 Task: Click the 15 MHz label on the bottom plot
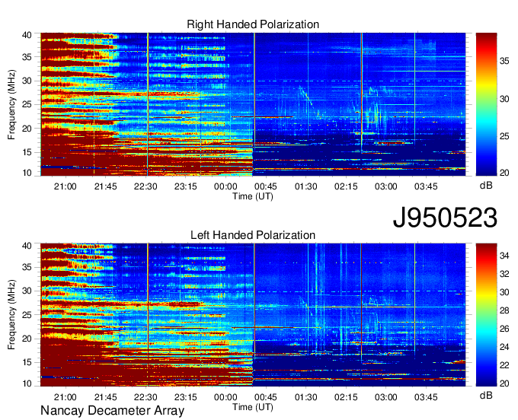pos(27,362)
